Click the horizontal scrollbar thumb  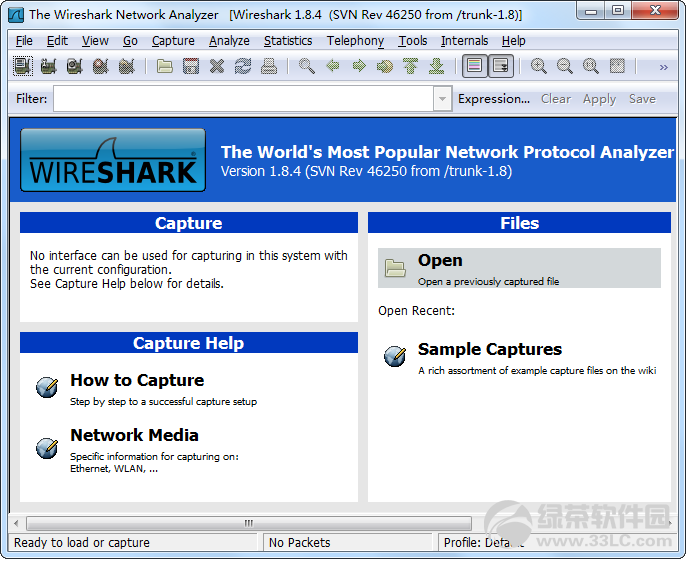click(249, 523)
